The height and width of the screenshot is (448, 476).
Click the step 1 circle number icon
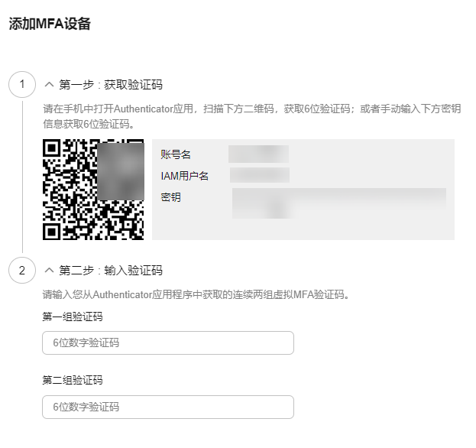(x=22, y=84)
